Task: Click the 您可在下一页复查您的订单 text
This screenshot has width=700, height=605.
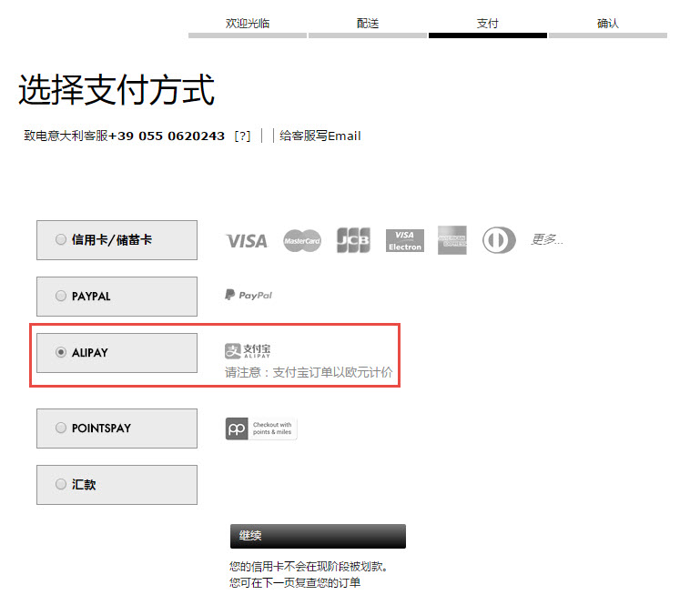Action: (x=295, y=582)
